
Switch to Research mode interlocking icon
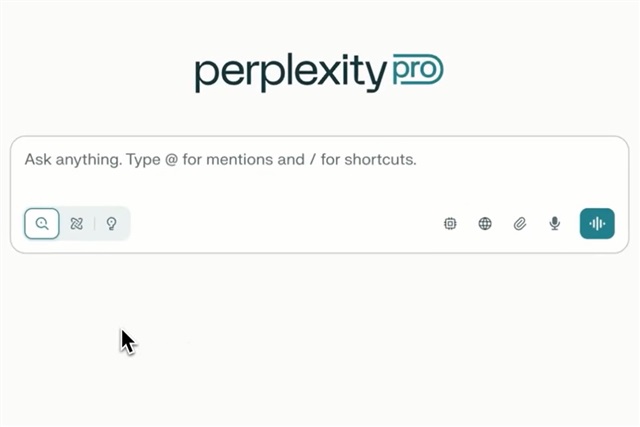tap(76, 224)
